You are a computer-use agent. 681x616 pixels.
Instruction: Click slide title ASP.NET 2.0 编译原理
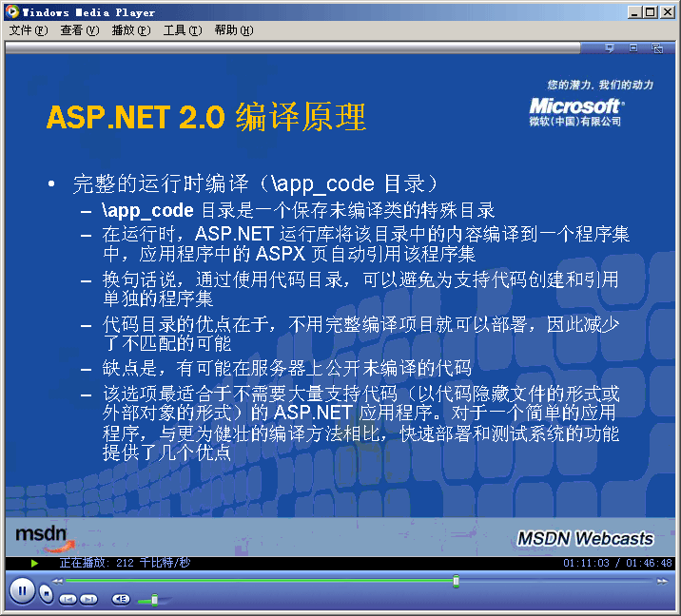[x=206, y=117]
